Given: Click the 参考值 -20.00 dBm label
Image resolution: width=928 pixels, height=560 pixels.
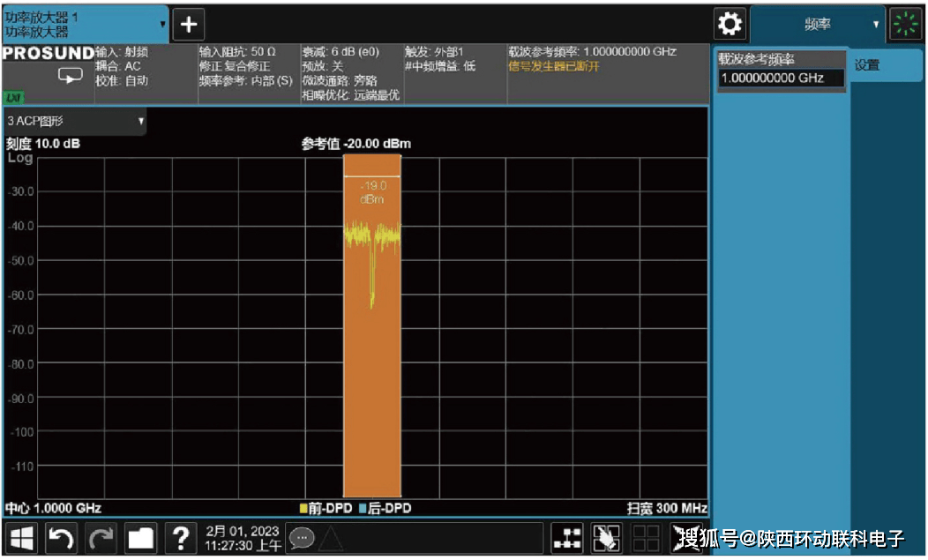Looking at the screenshot, I should (356, 144).
